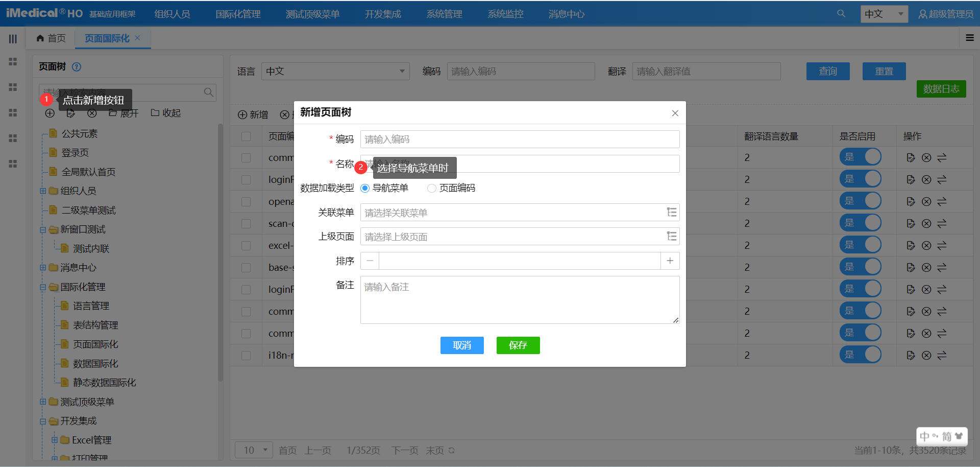Increase 排序 value with plus button
Viewport: 980px width, 467px height.
670,261
